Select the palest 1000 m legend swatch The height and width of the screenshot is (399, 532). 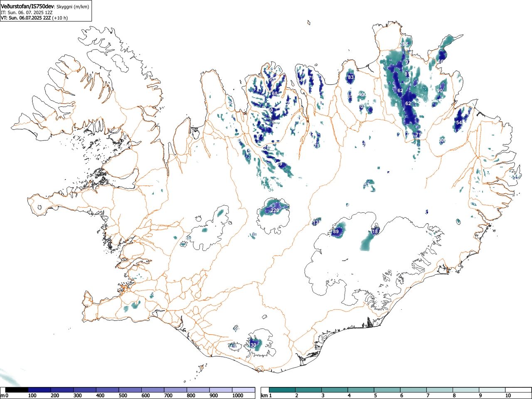click(x=244, y=390)
